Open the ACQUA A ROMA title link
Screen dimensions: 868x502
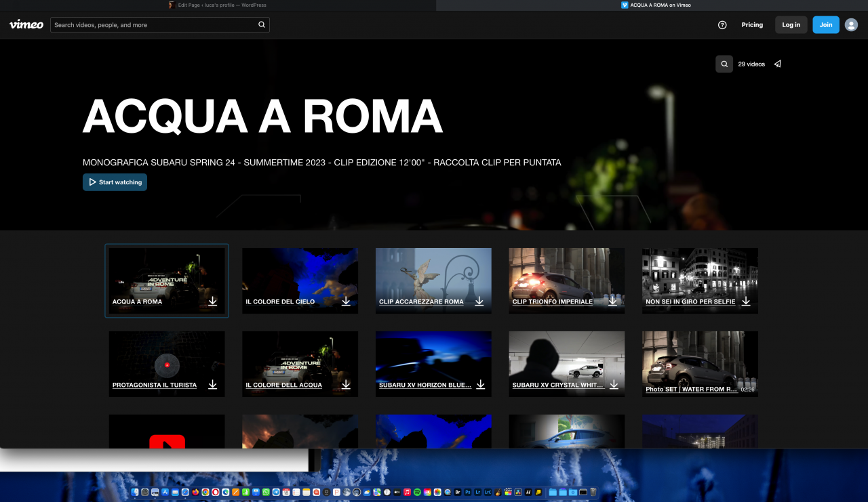137,301
